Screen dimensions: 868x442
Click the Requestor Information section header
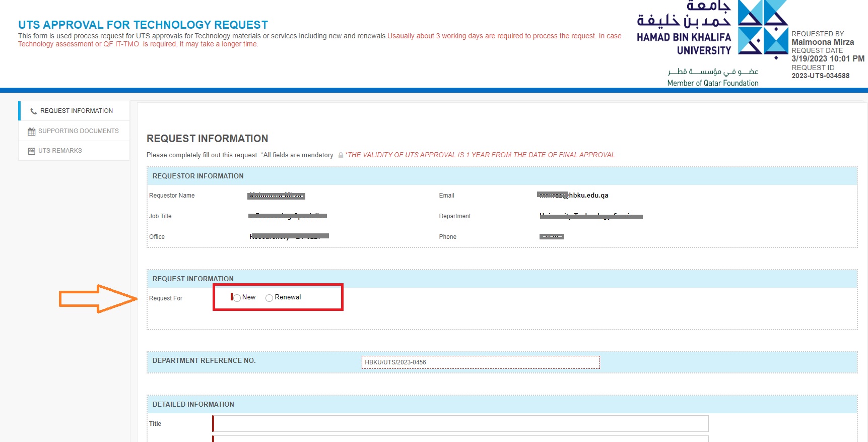click(502, 176)
